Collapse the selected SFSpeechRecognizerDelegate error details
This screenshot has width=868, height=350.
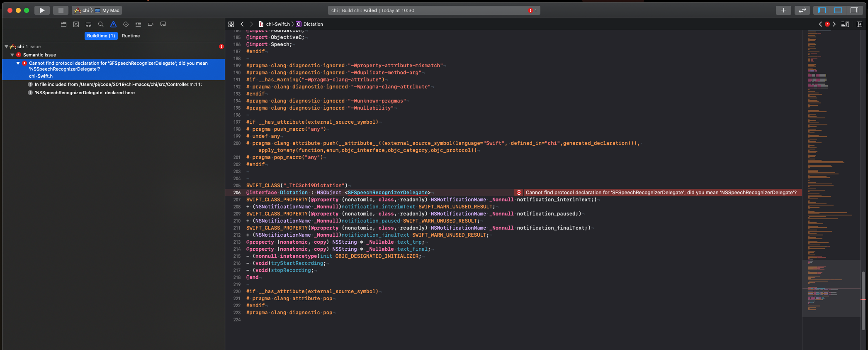(x=18, y=63)
